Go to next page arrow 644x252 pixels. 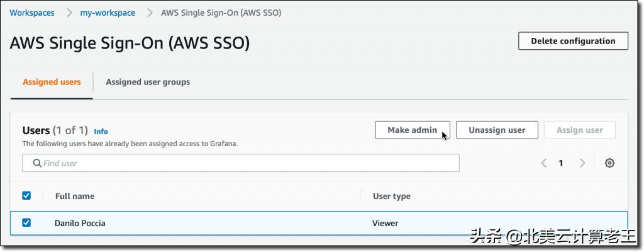(582, 163)
